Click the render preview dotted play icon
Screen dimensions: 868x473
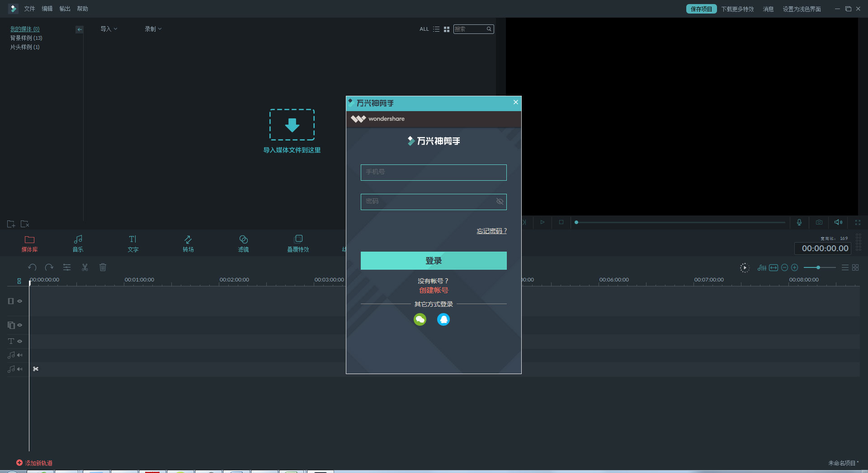(745, 268)
